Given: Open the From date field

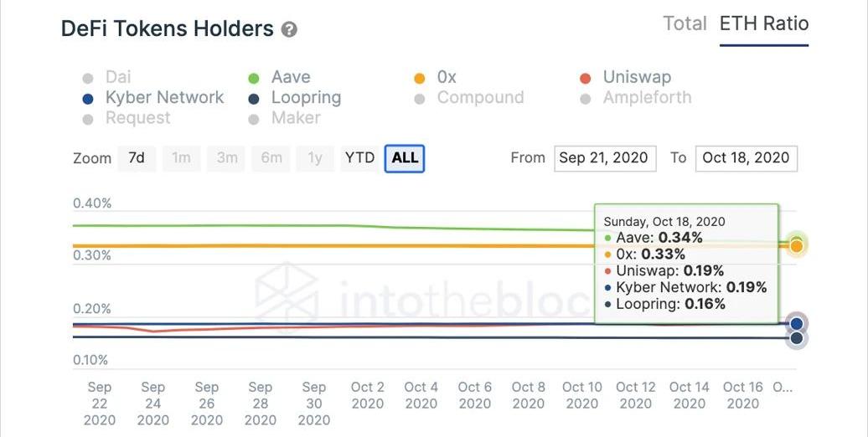Looking at the screenshot, I should point(603,157).
